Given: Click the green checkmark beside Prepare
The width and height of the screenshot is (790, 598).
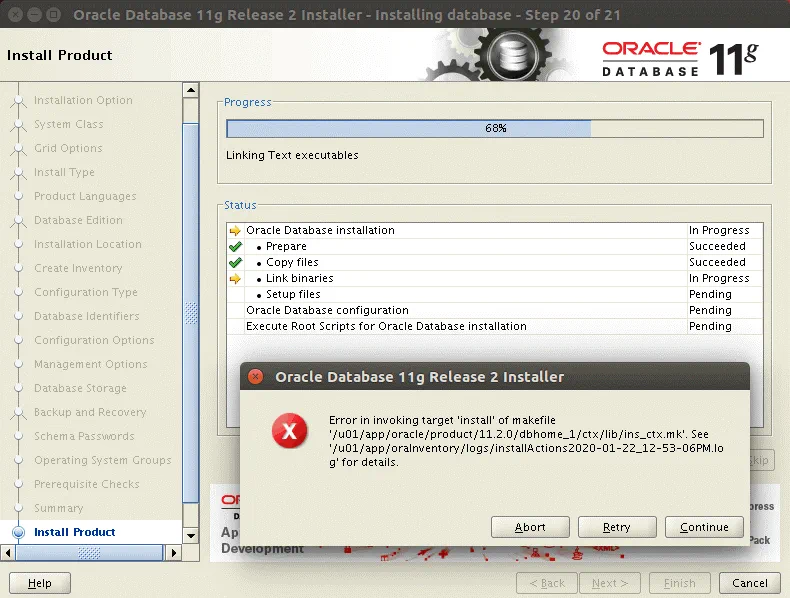Looking at the screenshot, I should point(235,246).
